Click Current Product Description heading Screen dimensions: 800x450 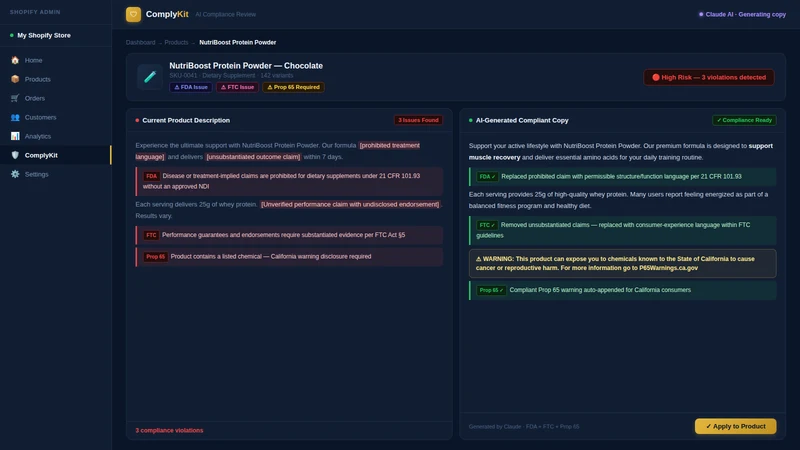coord(186,120)
